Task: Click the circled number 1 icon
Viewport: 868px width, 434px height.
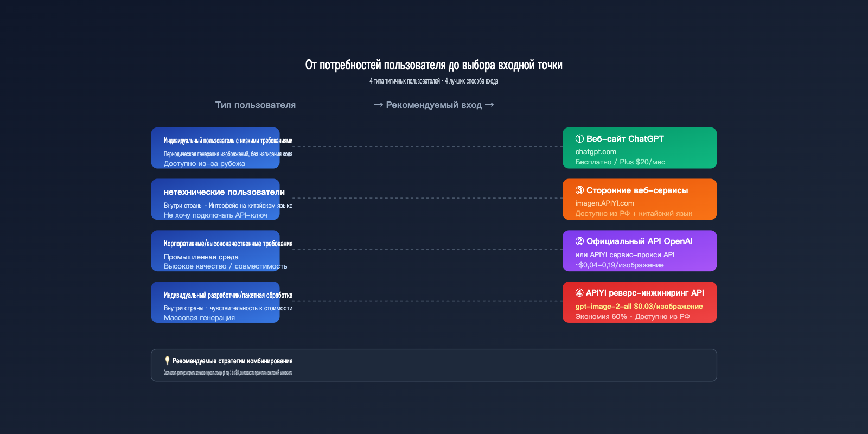Action: point(579,139)
